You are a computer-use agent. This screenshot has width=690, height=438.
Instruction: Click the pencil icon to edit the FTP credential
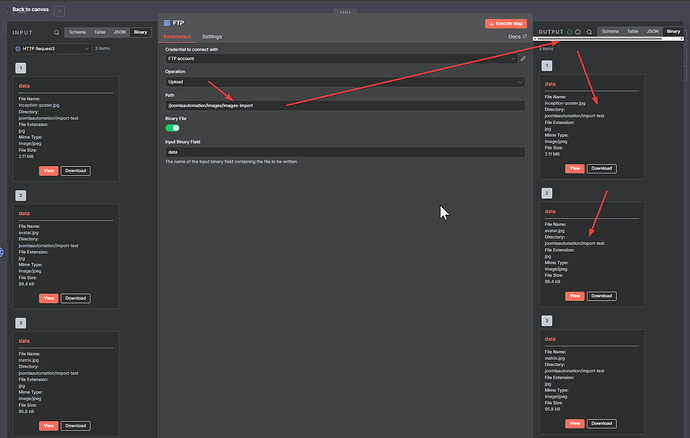pos(522,59)
